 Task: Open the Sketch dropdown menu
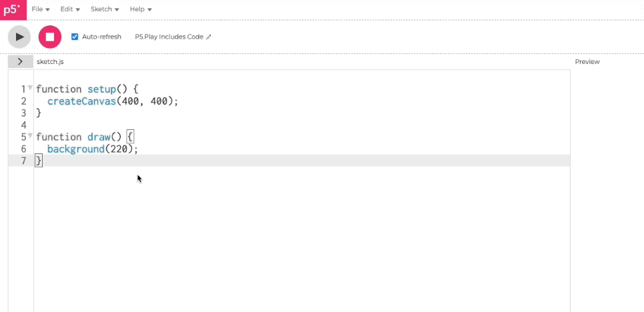(x=105, y=9)
